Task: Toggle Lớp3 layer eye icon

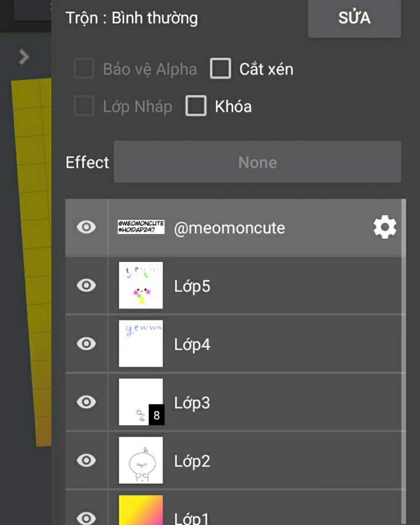Action: click(x=86, y=402)
